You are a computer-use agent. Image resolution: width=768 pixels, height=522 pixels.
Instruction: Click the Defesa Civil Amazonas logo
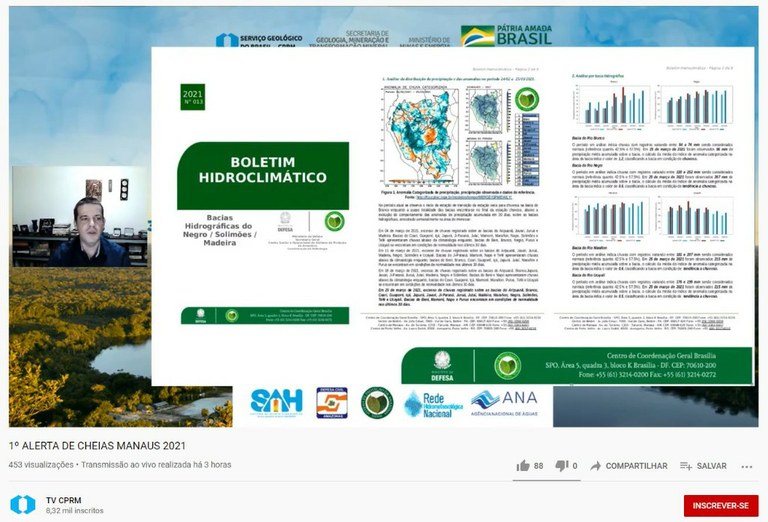point(332,403)
